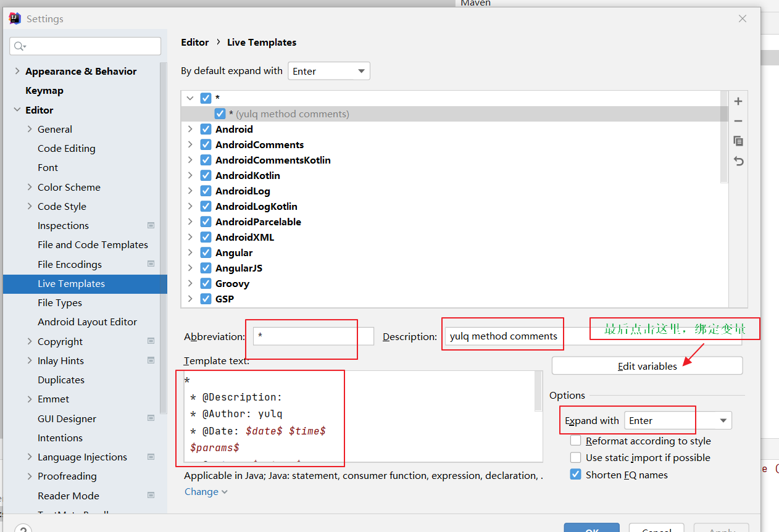The image size is (779, 532).
Task: Click the project-level icon next to Language Injections
Action: (x=151, y=457)
